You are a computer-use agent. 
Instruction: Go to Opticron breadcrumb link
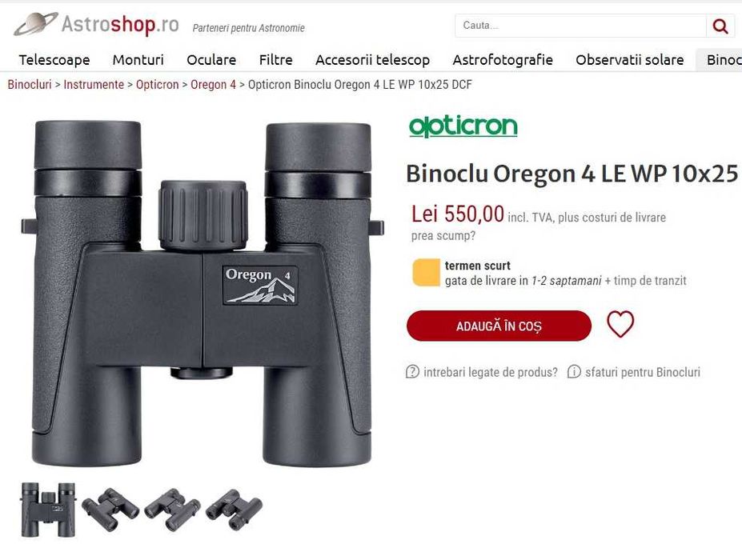(157, 85)
